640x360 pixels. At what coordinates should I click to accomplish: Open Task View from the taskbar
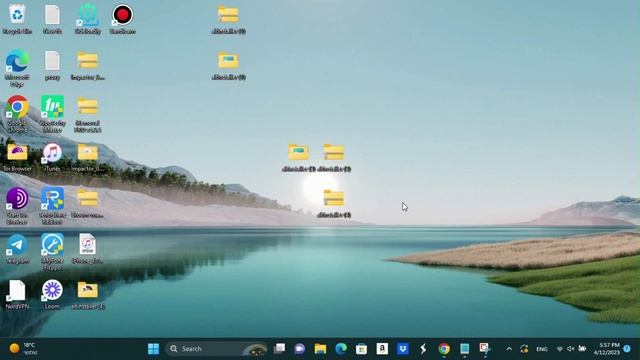(x=280, y=349)
